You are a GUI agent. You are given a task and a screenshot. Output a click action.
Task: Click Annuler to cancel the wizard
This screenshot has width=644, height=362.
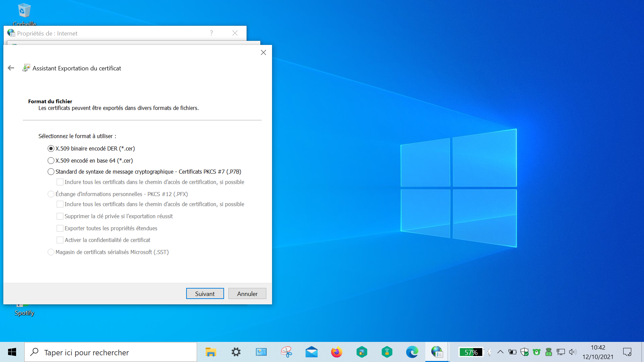(x=247, y=294)
